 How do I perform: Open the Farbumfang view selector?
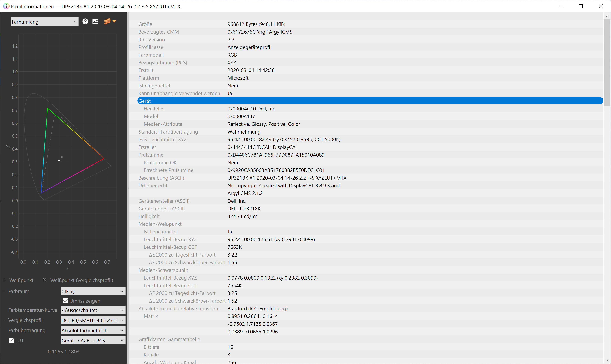pos(44,22)
